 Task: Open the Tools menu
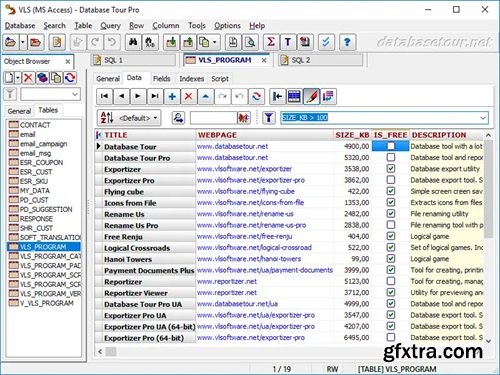[x=197, y=26]
